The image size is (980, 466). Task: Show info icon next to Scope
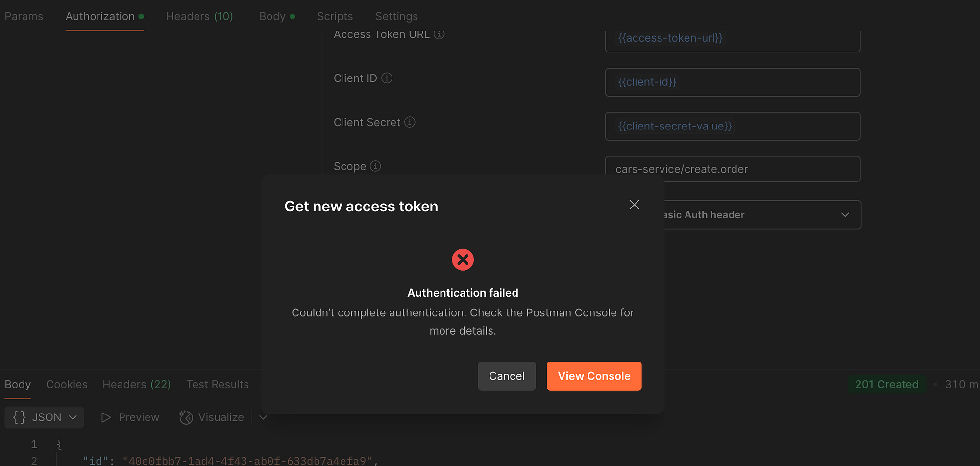click(x=375, y=166)
